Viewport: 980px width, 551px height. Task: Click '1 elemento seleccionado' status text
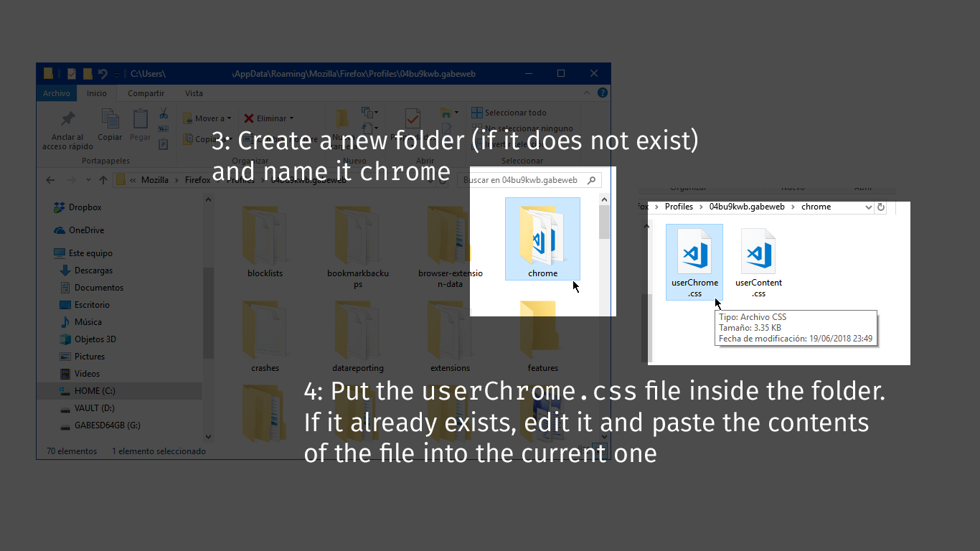(159, 451)
